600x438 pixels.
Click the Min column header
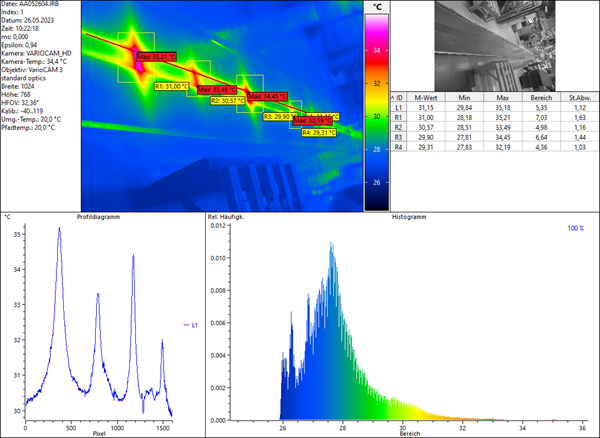(x=465, y=96)
